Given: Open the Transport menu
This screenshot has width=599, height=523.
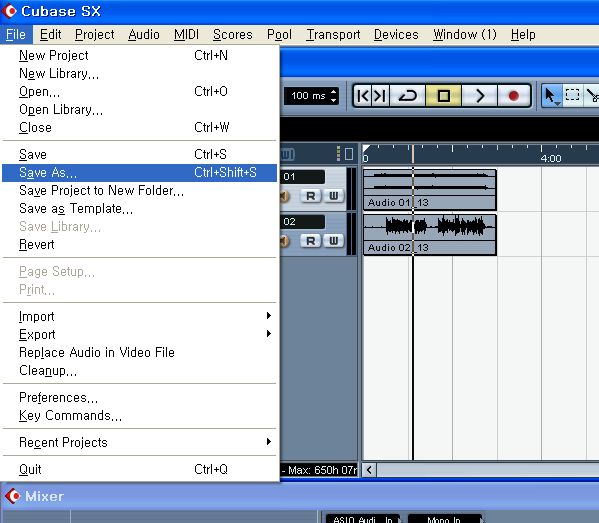Looking at the screenshot, I should click(x=333, y=35).
